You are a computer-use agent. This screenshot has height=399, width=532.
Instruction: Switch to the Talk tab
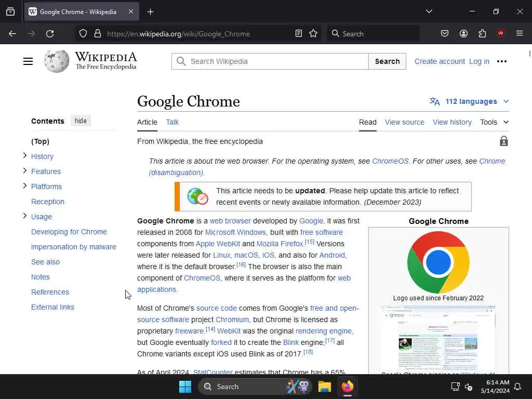[172, 122]
